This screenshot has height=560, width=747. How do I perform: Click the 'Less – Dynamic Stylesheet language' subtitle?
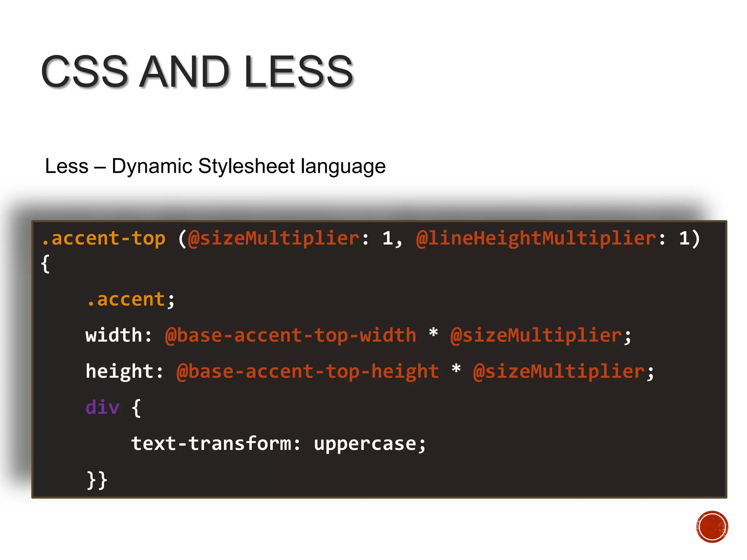tap(215, 166)
